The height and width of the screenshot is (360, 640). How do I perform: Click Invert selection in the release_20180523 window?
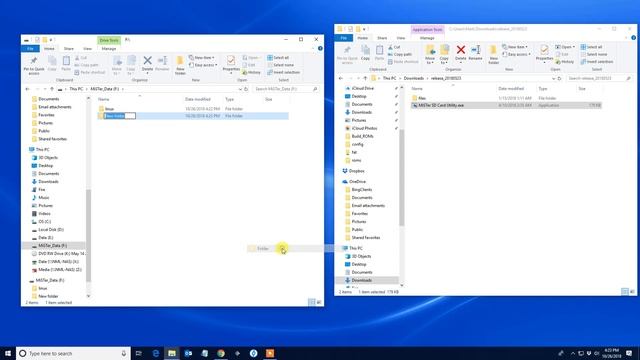click(597, 62)
